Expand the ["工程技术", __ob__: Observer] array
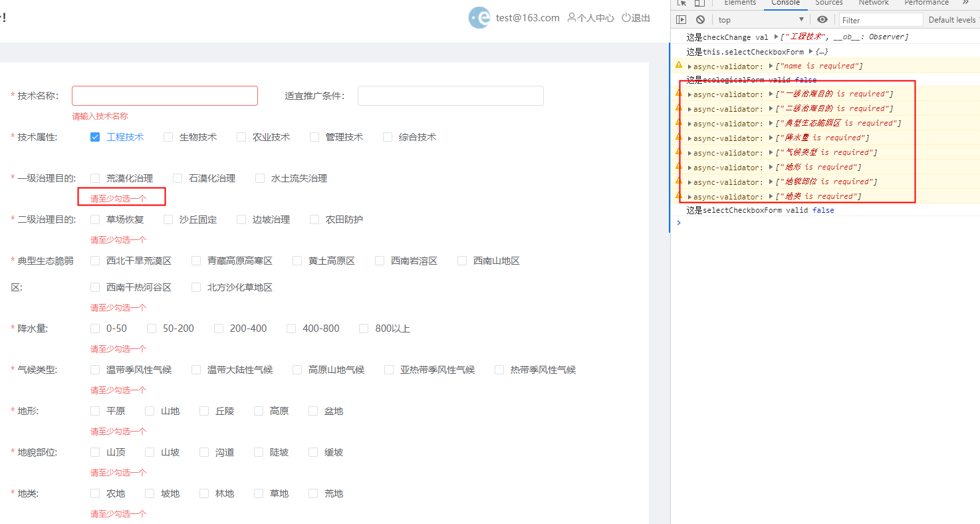980x524 pixels. tap(777, 37)
